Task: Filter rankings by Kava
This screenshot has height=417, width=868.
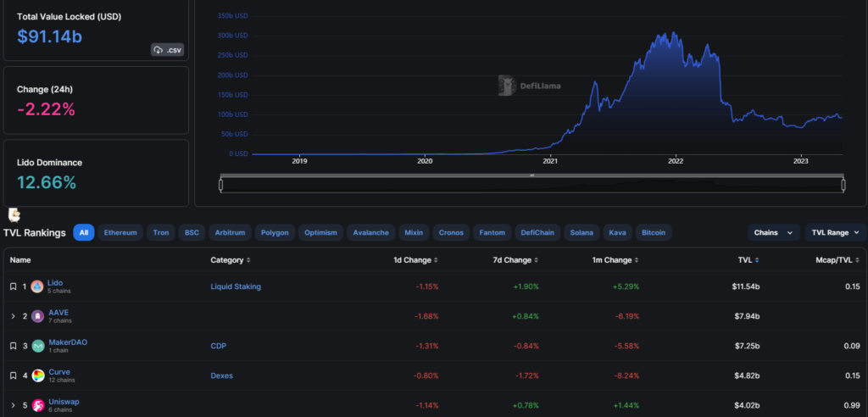Action: click(617, 232)
